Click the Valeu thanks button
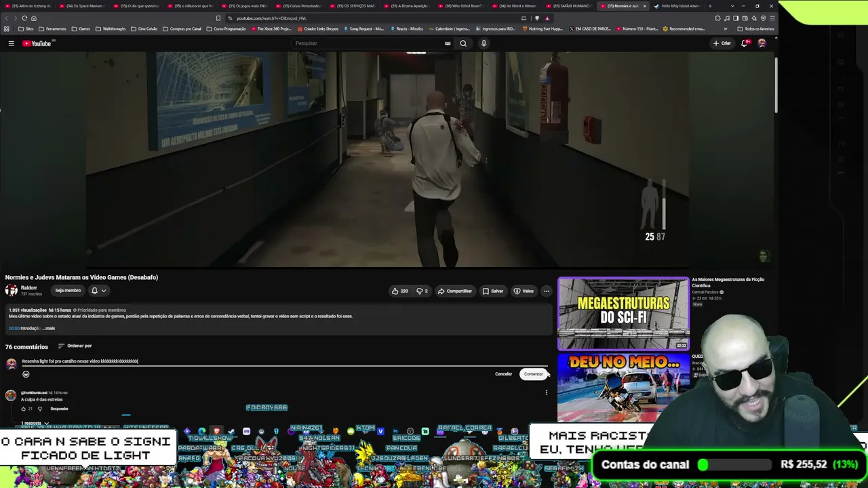This screenshot has height=488, width=868. (524, 291)
